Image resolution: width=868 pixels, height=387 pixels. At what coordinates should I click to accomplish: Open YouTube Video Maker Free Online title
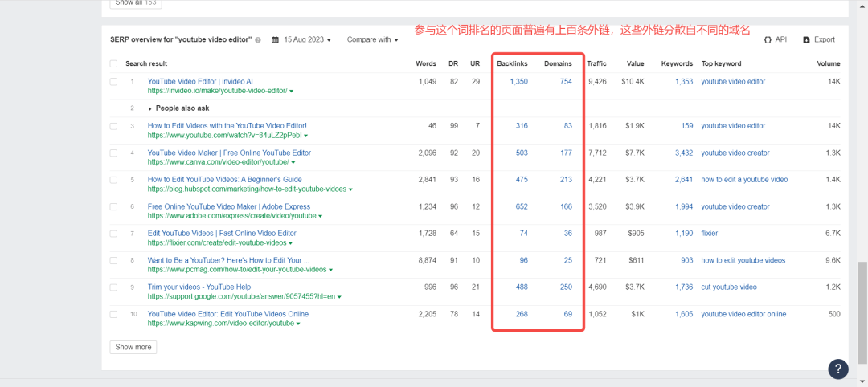pos(229,153)
